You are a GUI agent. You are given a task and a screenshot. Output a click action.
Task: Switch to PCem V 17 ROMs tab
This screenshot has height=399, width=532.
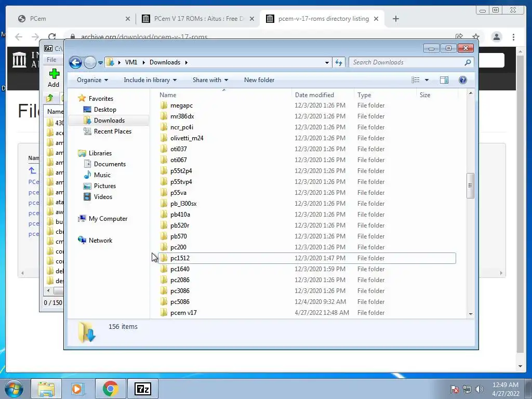click(198, 19)
